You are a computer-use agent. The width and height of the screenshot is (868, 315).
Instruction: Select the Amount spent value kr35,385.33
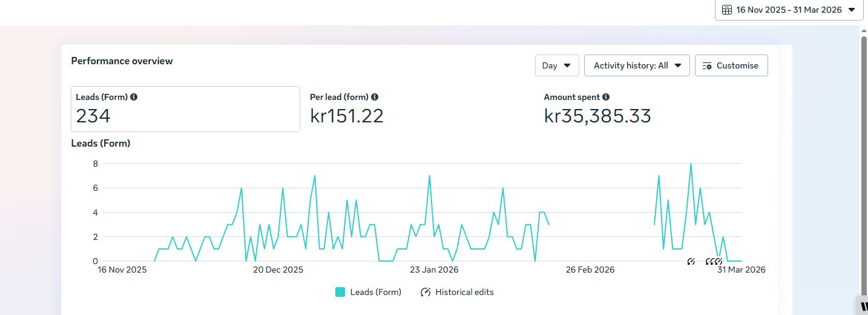click(597, 116)
